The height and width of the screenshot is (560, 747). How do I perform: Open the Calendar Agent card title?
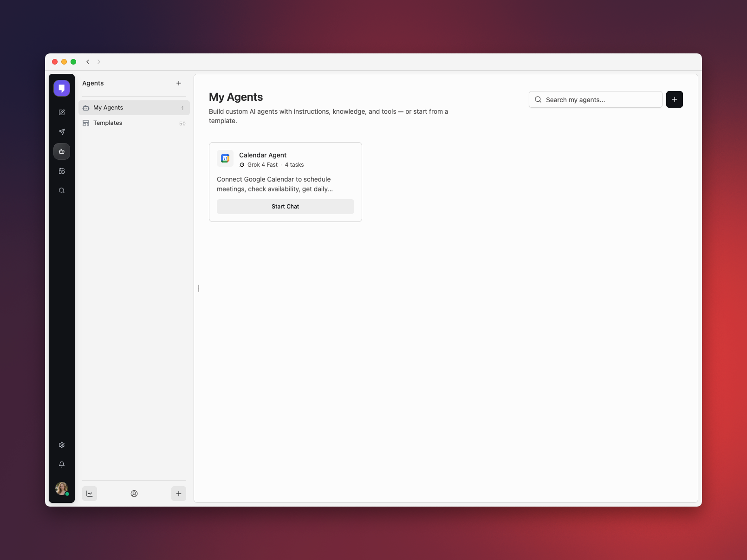click(x=263, y=155)
